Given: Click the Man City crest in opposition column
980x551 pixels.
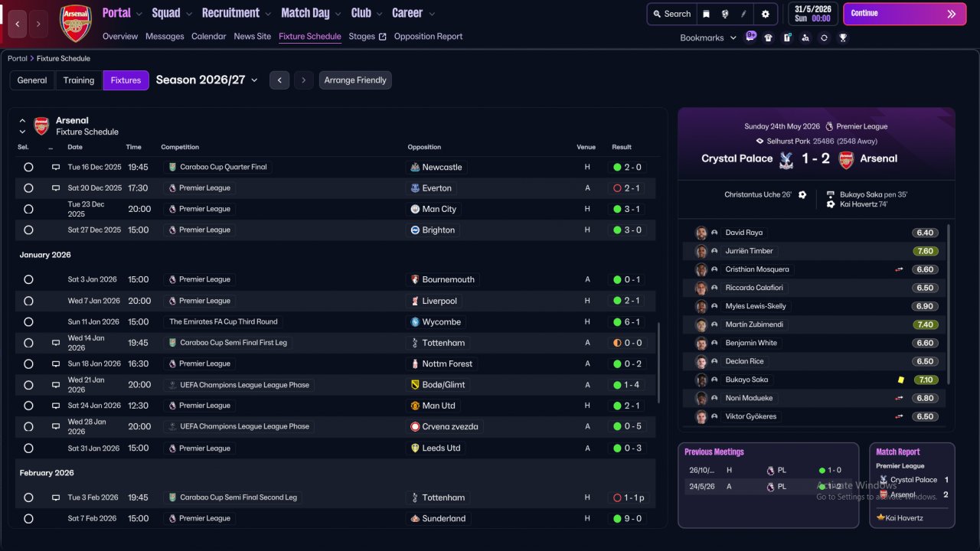Looking at the screenshot, I should point(415,209).
